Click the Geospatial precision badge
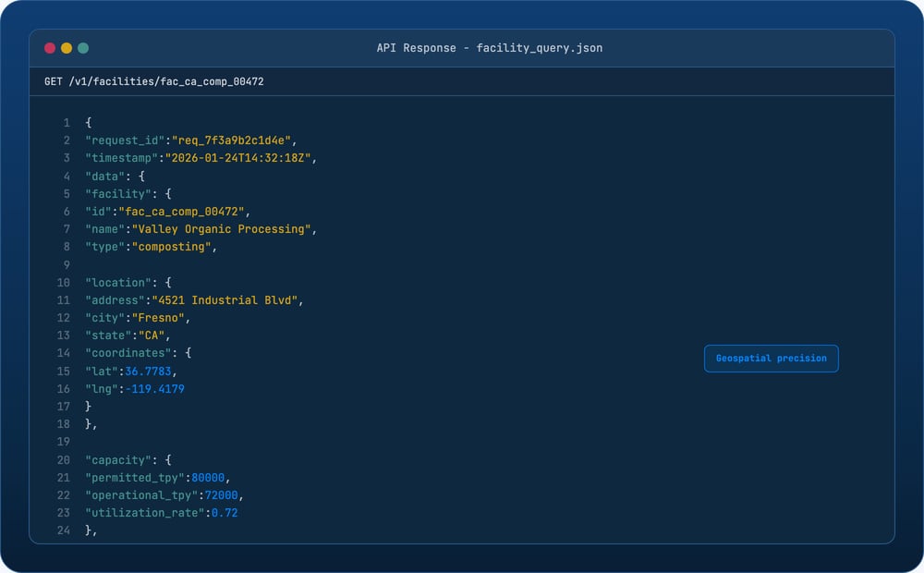Screen dimensions: 924x573 (771, 359)
